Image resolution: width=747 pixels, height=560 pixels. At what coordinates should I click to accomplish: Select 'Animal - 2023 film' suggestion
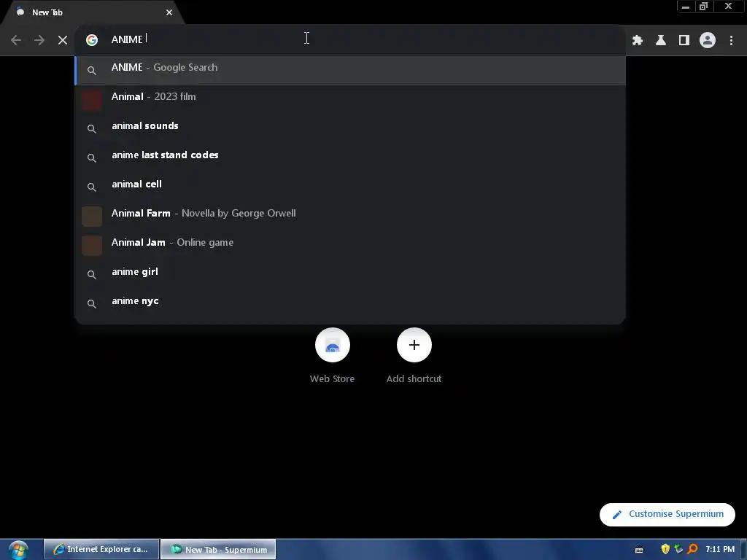click(x=350, y=99)
